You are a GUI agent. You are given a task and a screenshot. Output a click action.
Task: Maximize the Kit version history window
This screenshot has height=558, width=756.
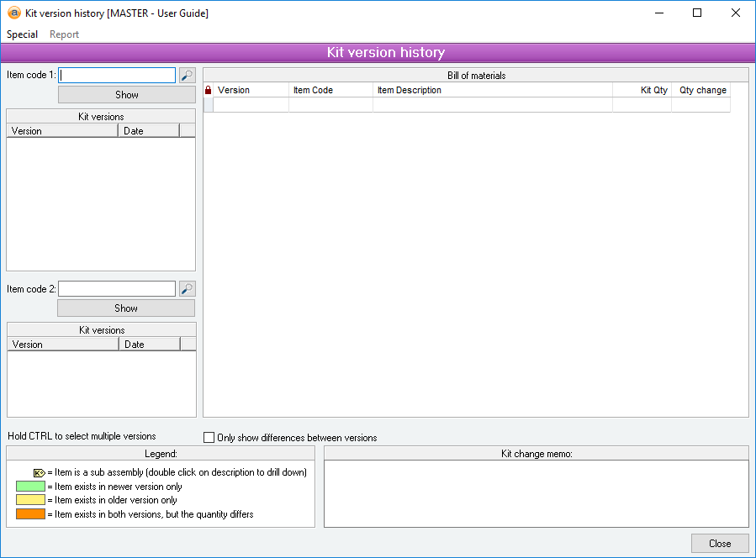click(x=697, y=13)
